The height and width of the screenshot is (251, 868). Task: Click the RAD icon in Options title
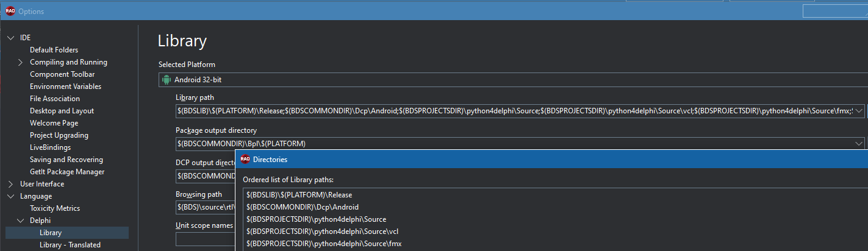[x=10, y=11]
